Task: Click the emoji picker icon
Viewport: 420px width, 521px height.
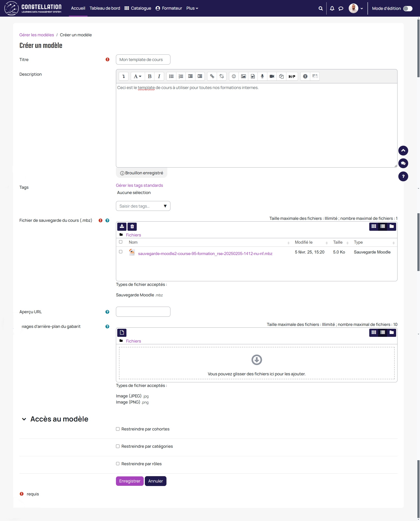Action: [234, 76]
